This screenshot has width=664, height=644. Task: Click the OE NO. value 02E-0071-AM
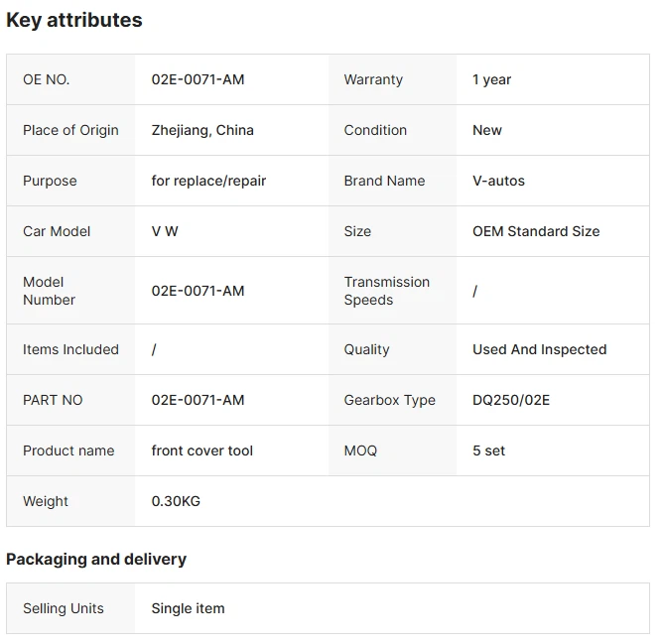coord(198,79)
